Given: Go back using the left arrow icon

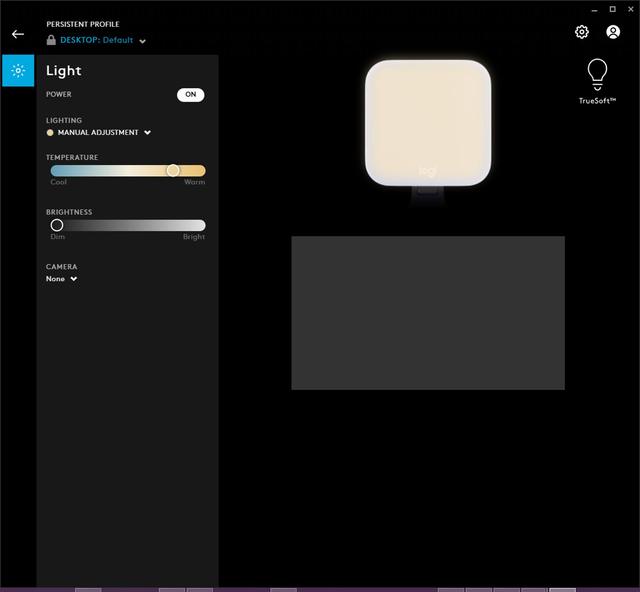Looking at the screenshot, I should pyautogui.click(x=18, y=34).
